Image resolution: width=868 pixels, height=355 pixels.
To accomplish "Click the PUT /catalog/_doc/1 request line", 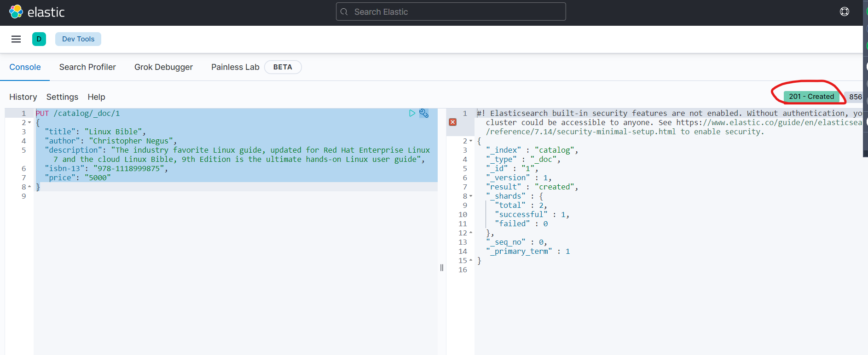I will 78,113.
